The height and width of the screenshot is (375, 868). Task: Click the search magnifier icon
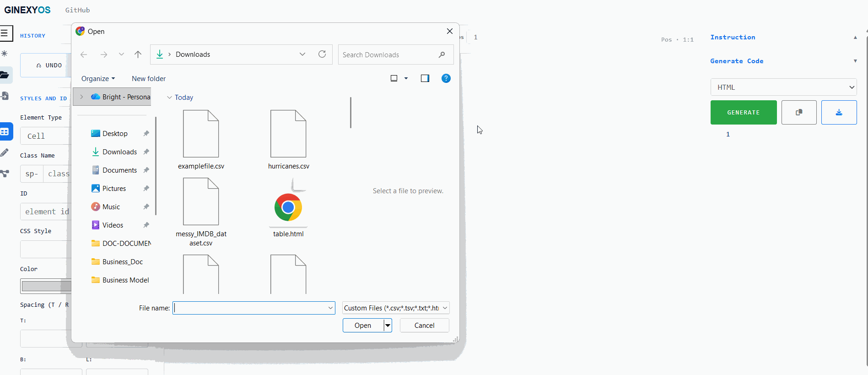tap(442, 54)
